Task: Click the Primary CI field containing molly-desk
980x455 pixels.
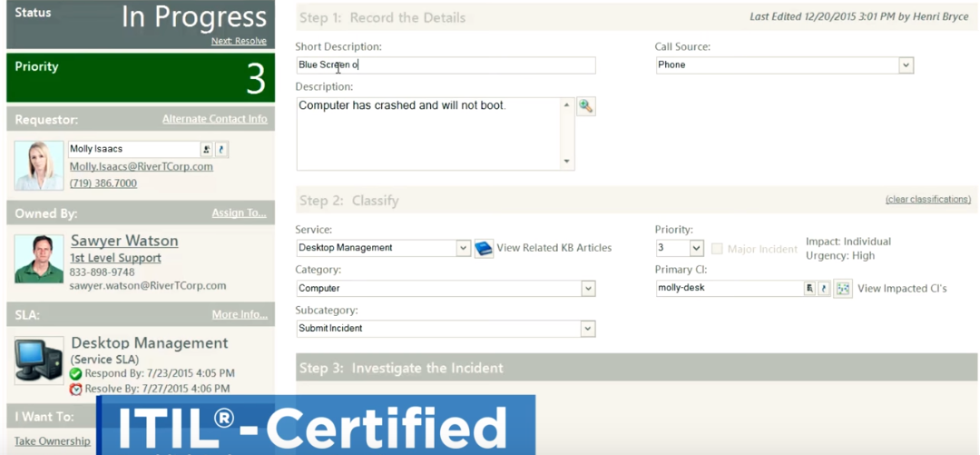Action: 730,289
